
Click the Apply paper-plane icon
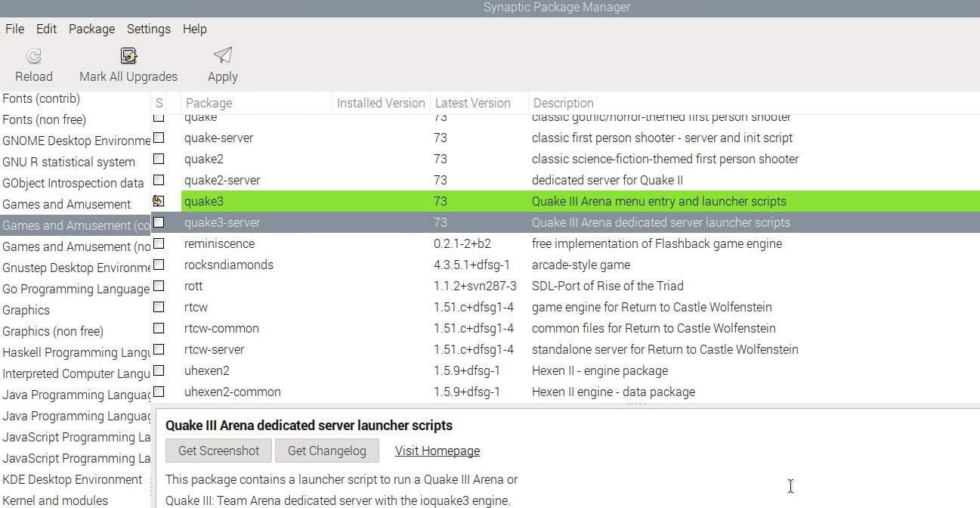click(x=221, y=56)
